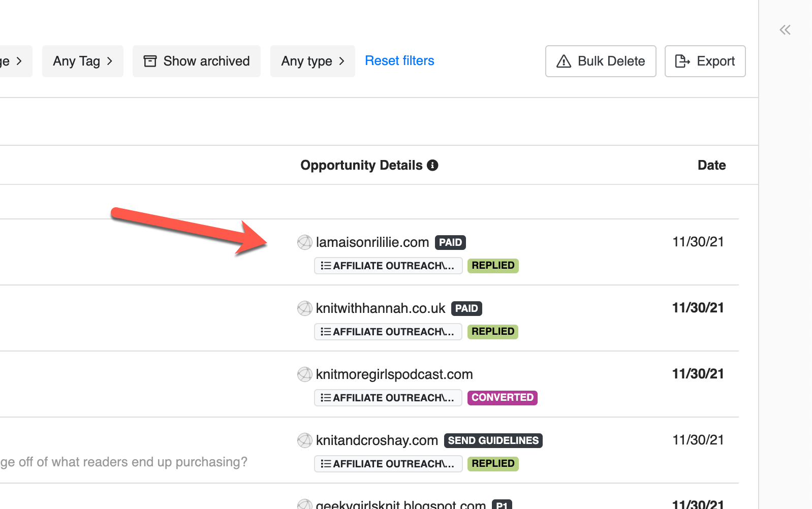Open the Any Tag filter dropdown

click(82, 61)
